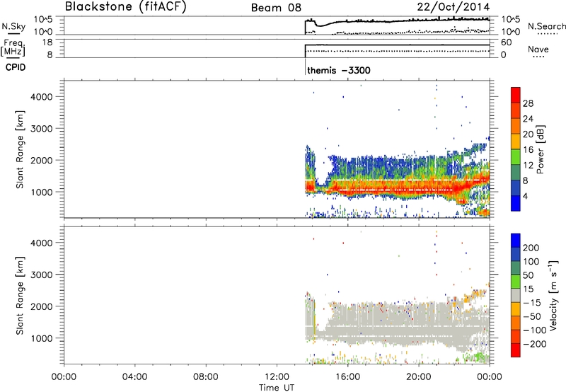Click the solid frequency line in the Freq. panel

click(397, 45)
